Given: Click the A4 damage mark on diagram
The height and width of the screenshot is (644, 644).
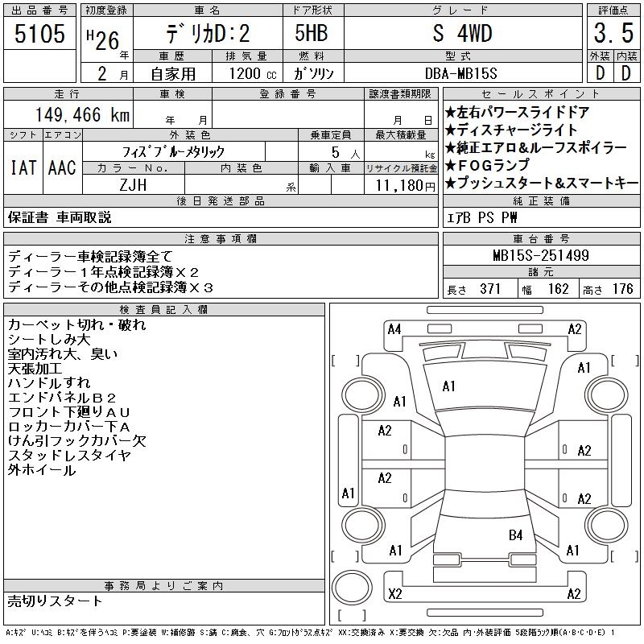Looking at the screenshot, I should [394, 329].
